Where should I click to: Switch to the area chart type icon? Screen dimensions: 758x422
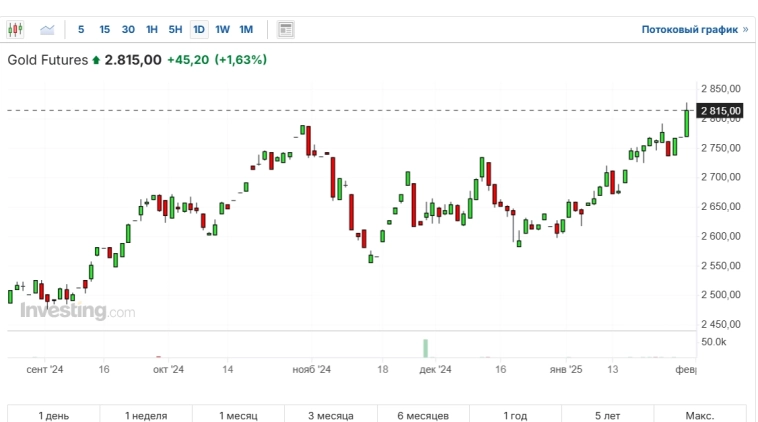click(48, 30)
